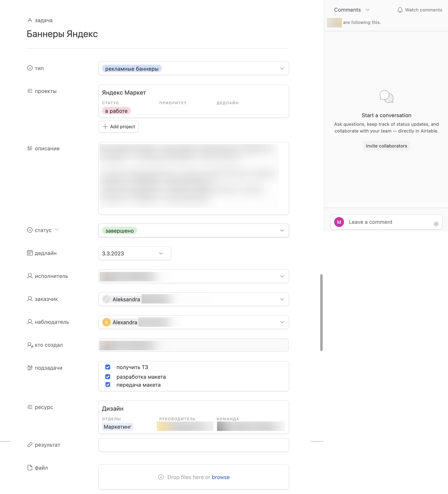Click the link icon beside результат

click(x=30, y=444)
